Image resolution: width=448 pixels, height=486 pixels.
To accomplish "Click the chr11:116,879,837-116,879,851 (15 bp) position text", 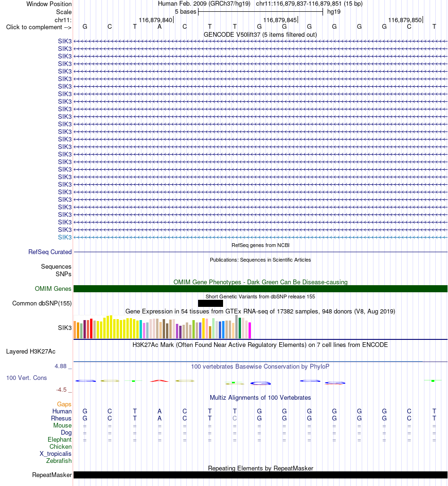I will pyautogui.click(x=309, y=4).
